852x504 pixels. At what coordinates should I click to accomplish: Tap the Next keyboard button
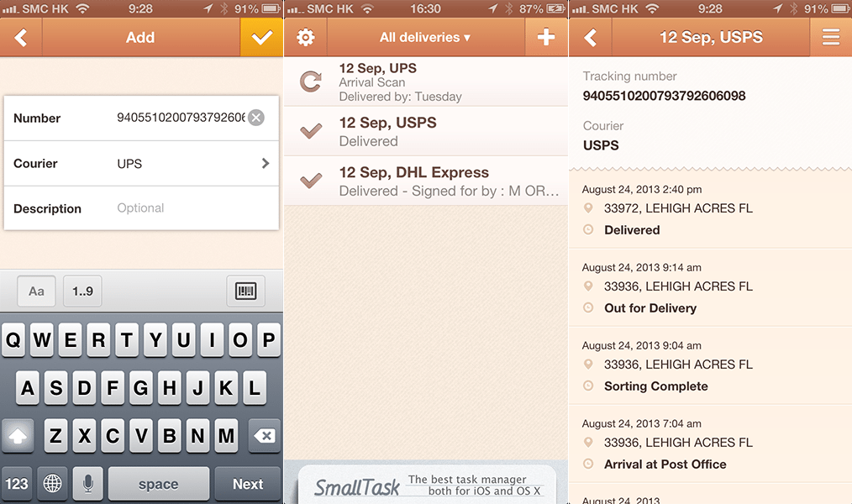248,483
